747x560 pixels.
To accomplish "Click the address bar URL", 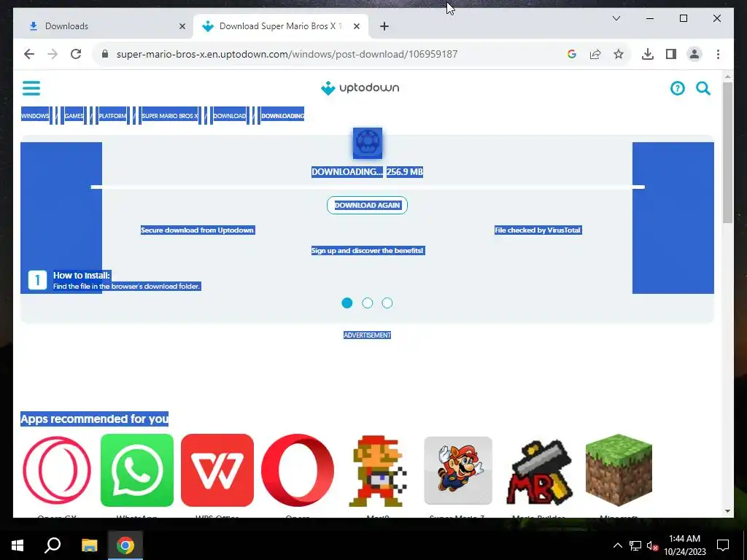I will coord(287,54).
